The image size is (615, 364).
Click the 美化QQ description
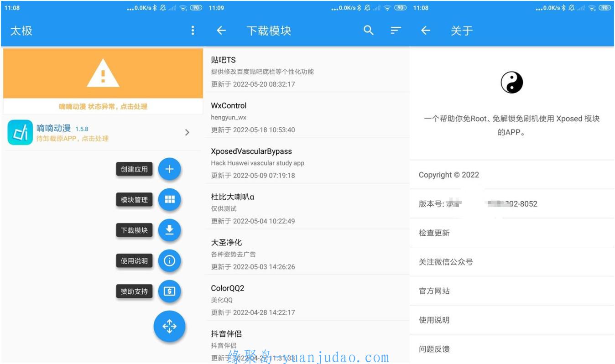(x=222, y=300)
